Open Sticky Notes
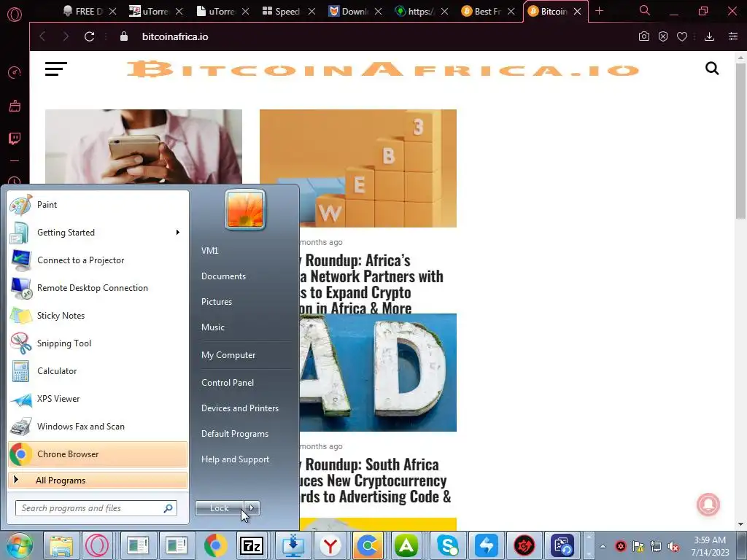The width and height of the screenshot is (747, 560). [98, 315]
